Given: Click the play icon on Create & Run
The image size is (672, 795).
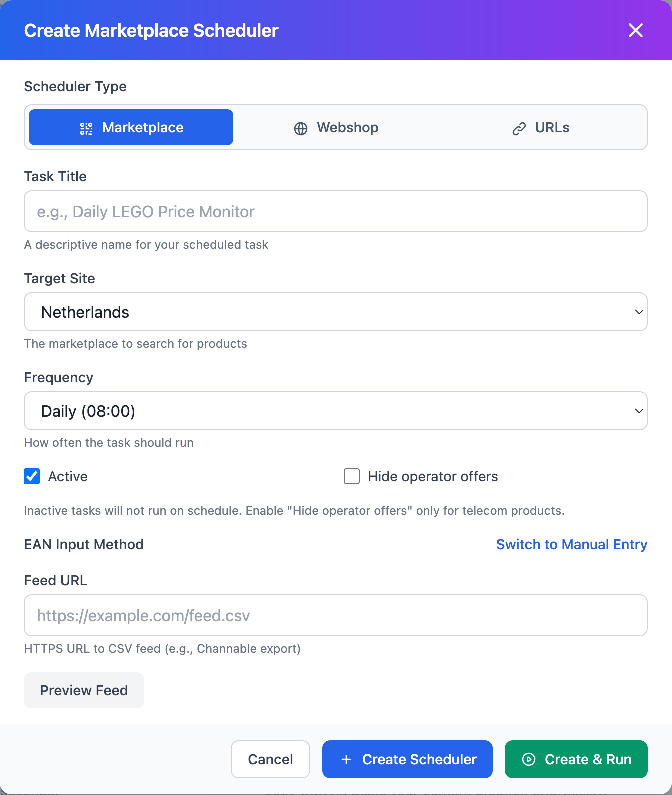Looking at the screenshot, I should (x=528, y=759).
